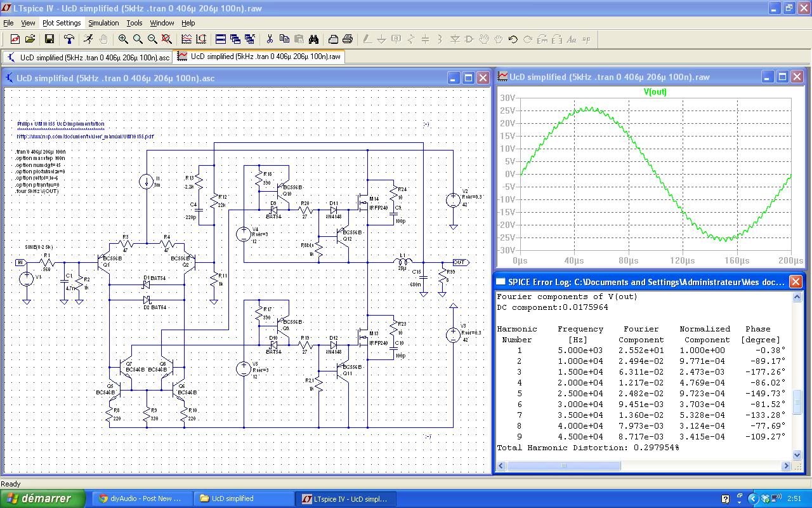Open the File menu
The height and width of the screenshot is (508, 812).
(8, 23)
